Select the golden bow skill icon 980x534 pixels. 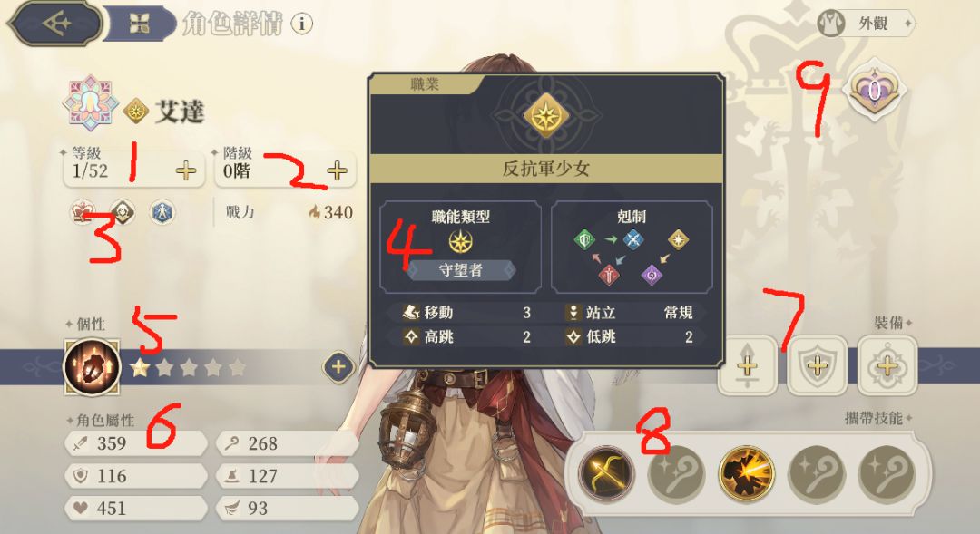(605, 474)
